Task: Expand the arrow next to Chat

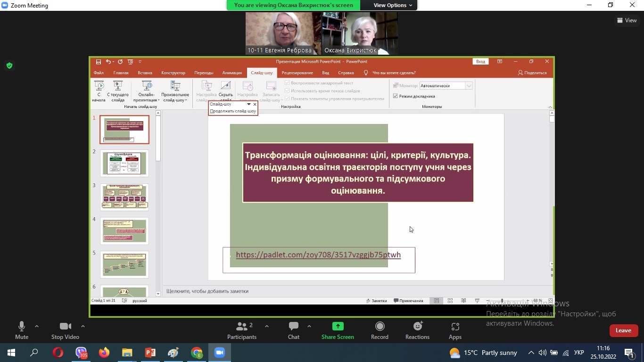Action: (309, 326)
